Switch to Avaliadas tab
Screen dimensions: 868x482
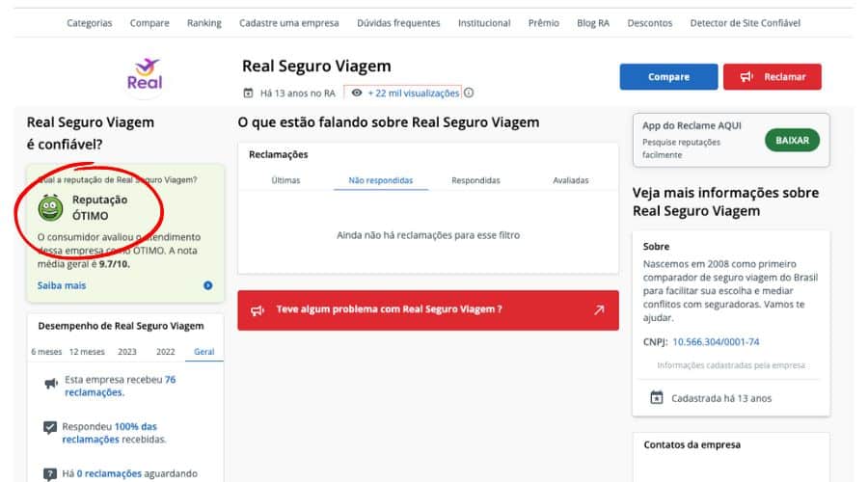(x=571, y=180)
